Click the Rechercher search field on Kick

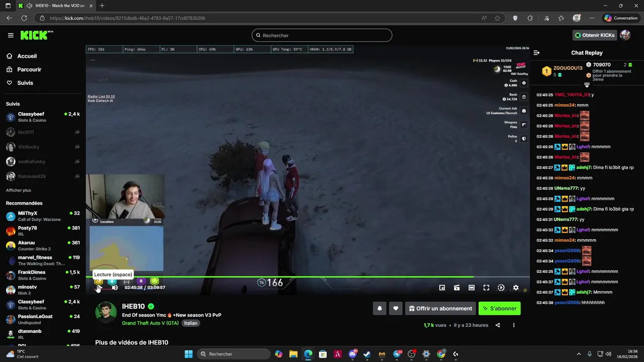pyautogui.click(x=322, y=35)
